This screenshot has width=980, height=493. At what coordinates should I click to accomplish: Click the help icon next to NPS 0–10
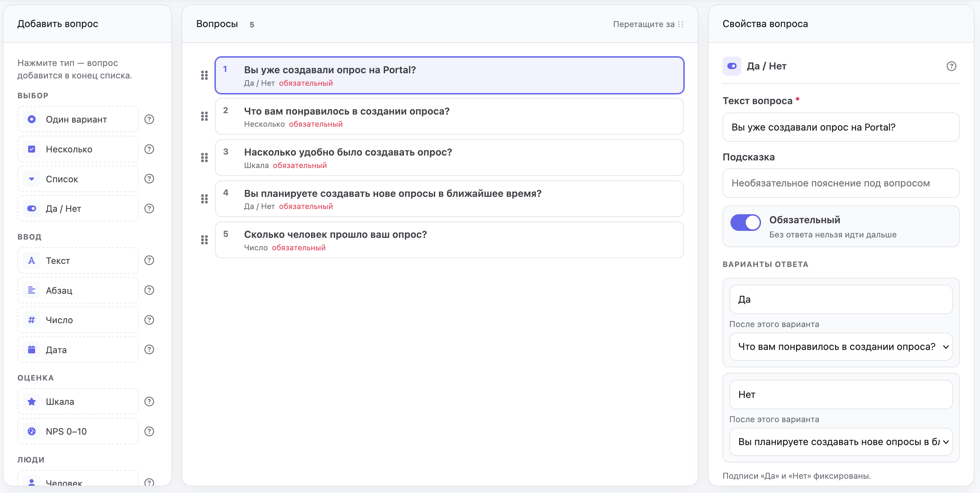[x=149, y=431]
